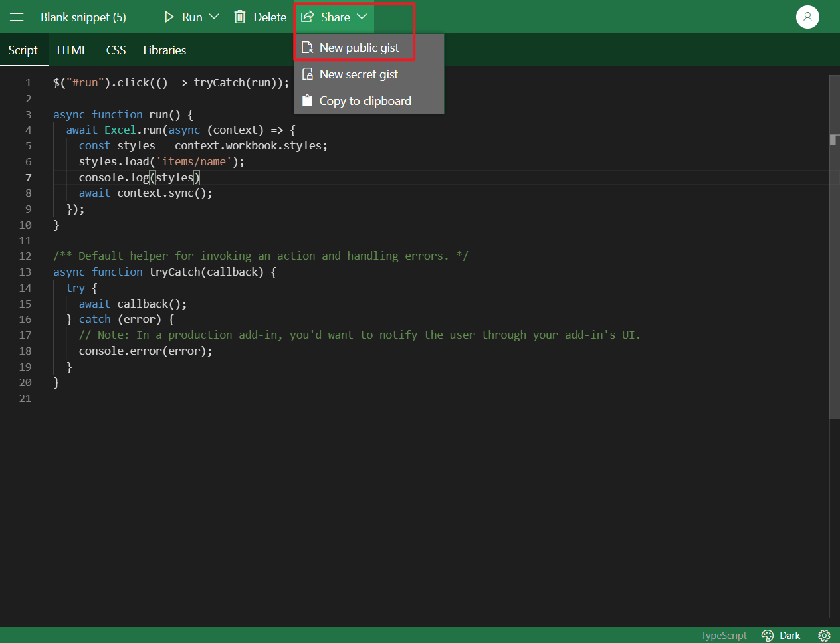Open the TypeScript language selector
Screen dimensions: 840x643
(x=723, y=635)
